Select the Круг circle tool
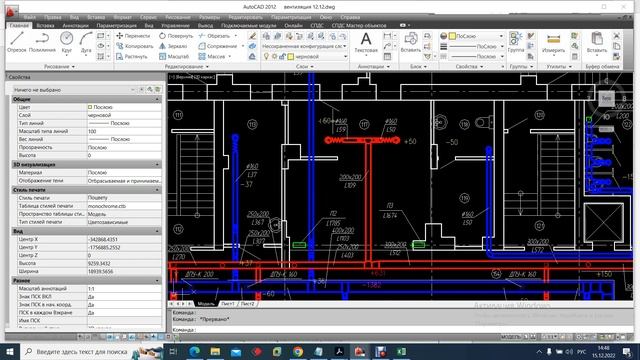Screen dimensions: 640x360 [x=67, y=42]
